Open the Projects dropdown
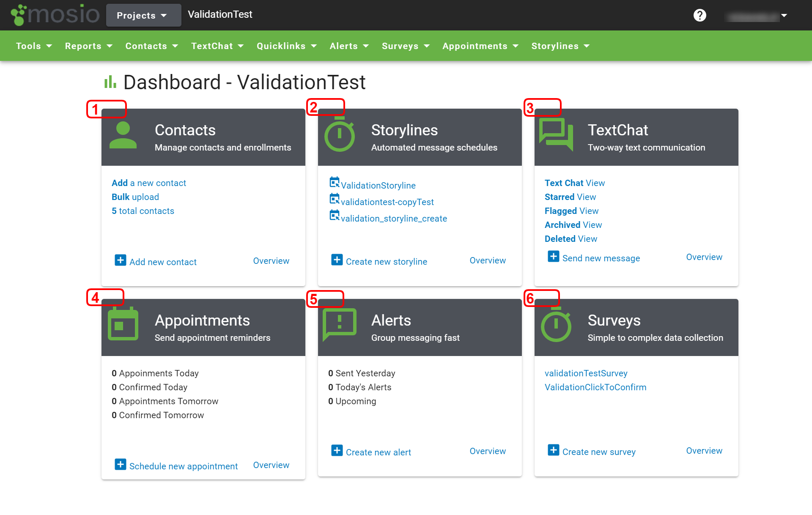The image size is (812, 515). (x=143, y=15)
